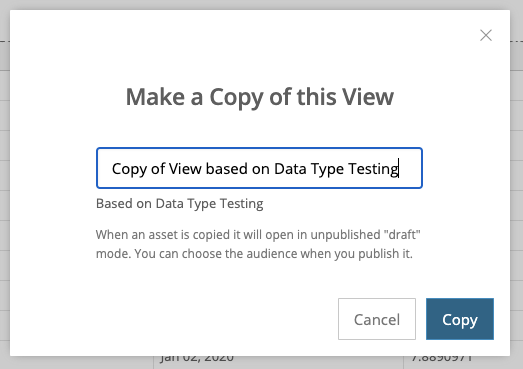Click the empty space after the text in the name field
This screenshot has height=369, width=523.
(x=410, y=168)
